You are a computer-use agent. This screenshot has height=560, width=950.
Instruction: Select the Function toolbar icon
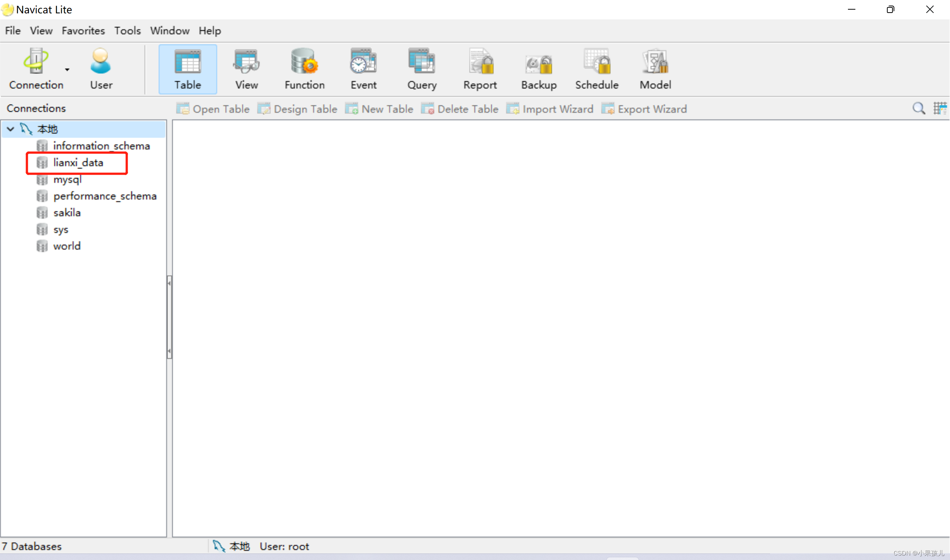pyautogui.click(x=304, y=69)
